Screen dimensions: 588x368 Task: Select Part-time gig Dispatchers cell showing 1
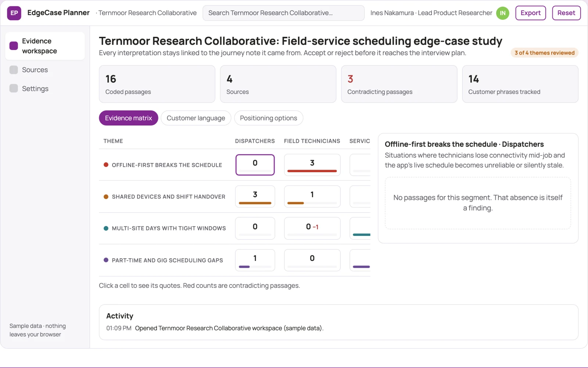click(x=255, y=260)
